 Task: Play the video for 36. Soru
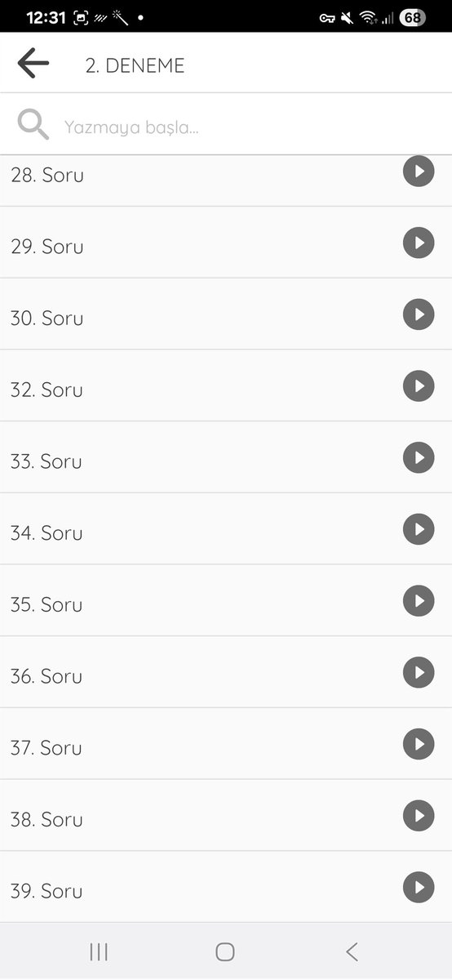click(x=419, y=672)
